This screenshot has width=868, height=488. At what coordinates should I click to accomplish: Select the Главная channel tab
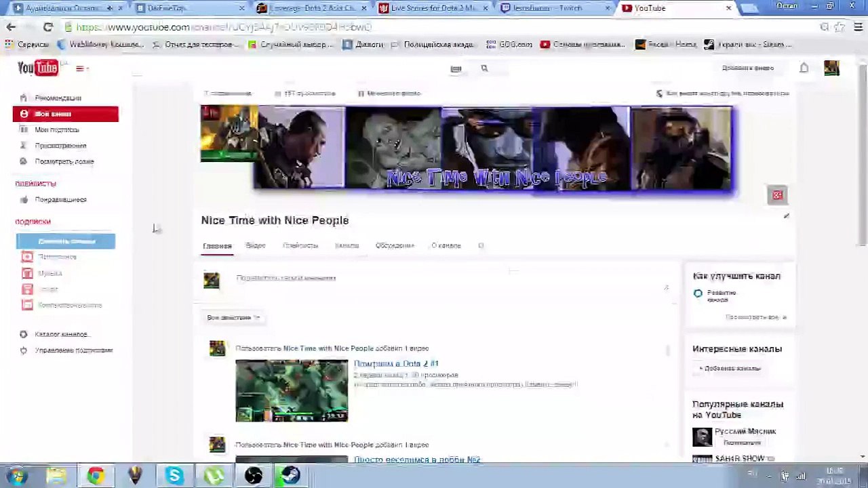click(x=217, y=246)
